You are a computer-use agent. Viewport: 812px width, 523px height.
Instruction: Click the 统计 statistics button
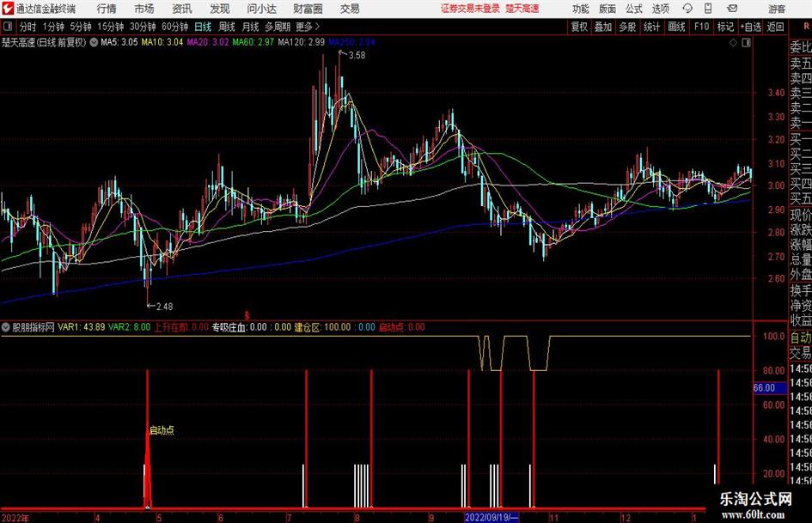[x=651, y=27]
